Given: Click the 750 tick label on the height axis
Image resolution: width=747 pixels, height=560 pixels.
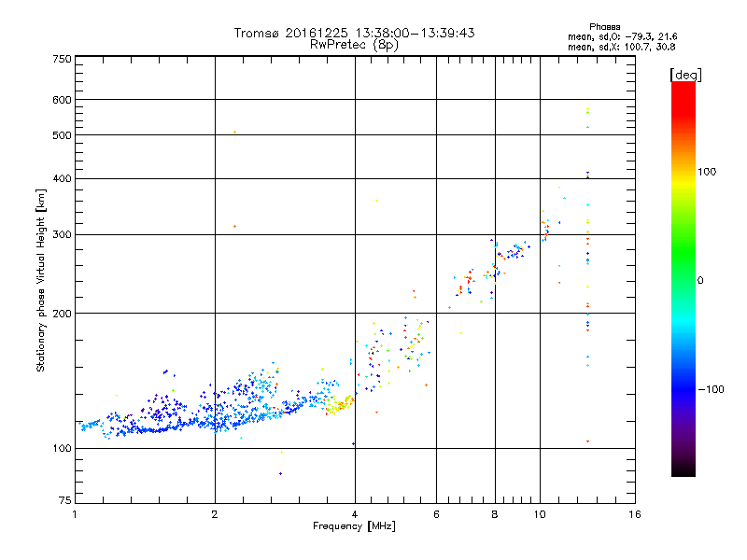Looking at the screenshot, I should point(62,59).
